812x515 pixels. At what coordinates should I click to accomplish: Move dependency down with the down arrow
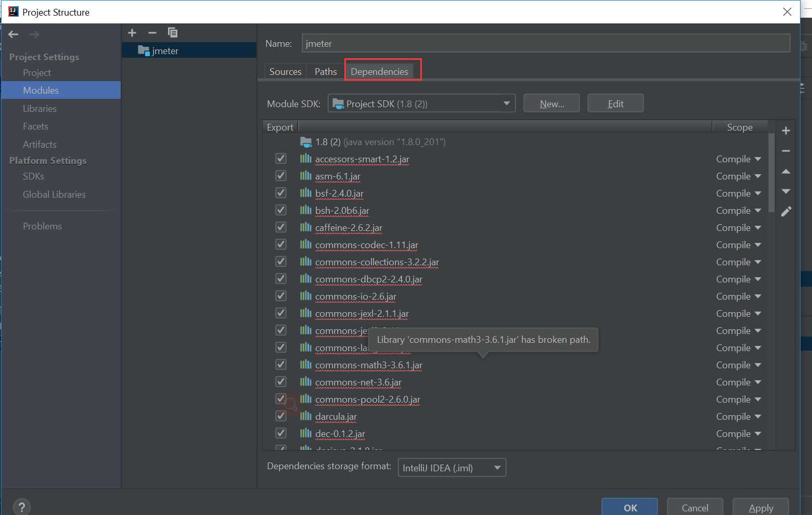pos(786,191)
